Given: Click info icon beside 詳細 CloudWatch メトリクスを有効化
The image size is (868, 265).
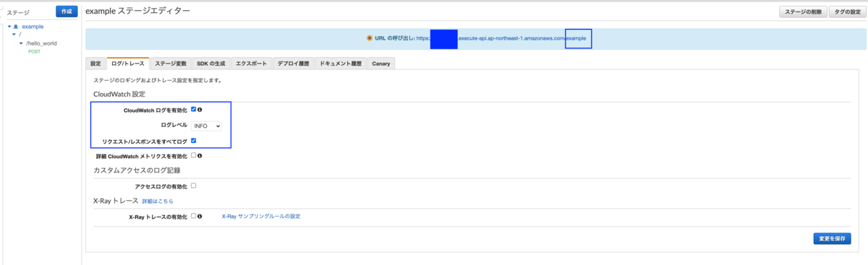Looking at the screenshot, I should 200,155.
